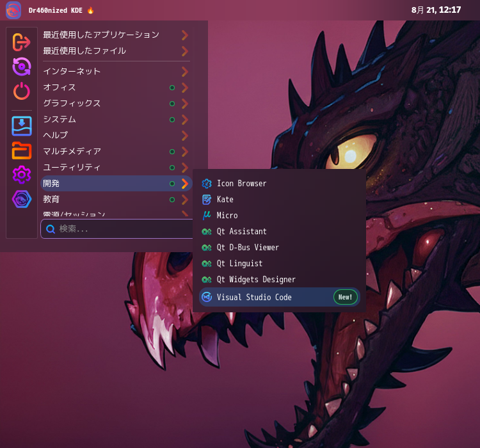Click the Qt Linguist icon
The image size is (480, 448).
coord(207,263)
